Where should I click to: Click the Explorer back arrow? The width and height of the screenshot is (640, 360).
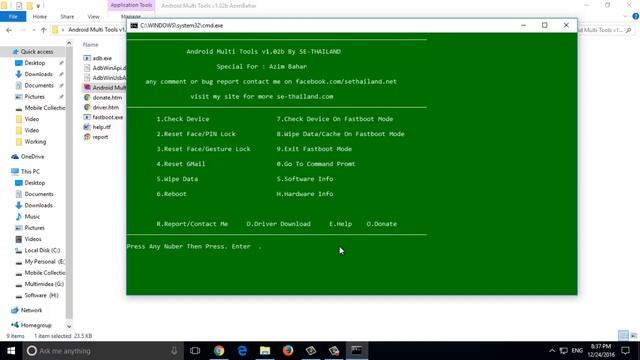pos(9,30)
